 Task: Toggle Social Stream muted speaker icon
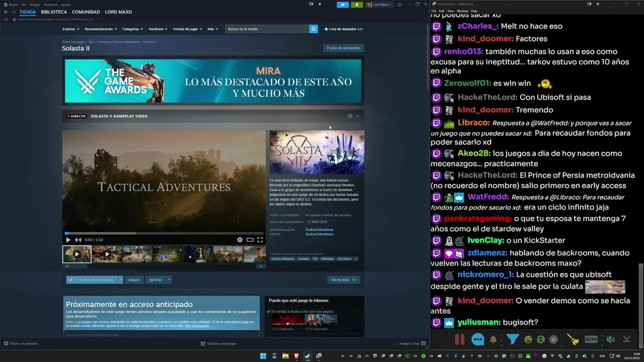point(610,339)
